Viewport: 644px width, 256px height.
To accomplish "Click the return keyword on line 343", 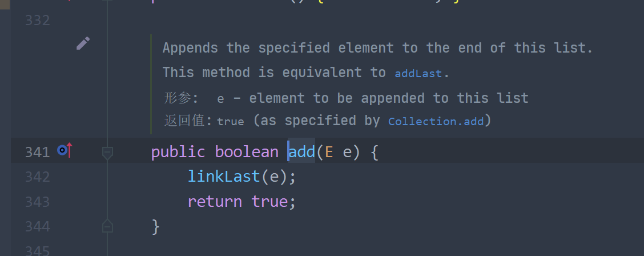I will [215, 202].
